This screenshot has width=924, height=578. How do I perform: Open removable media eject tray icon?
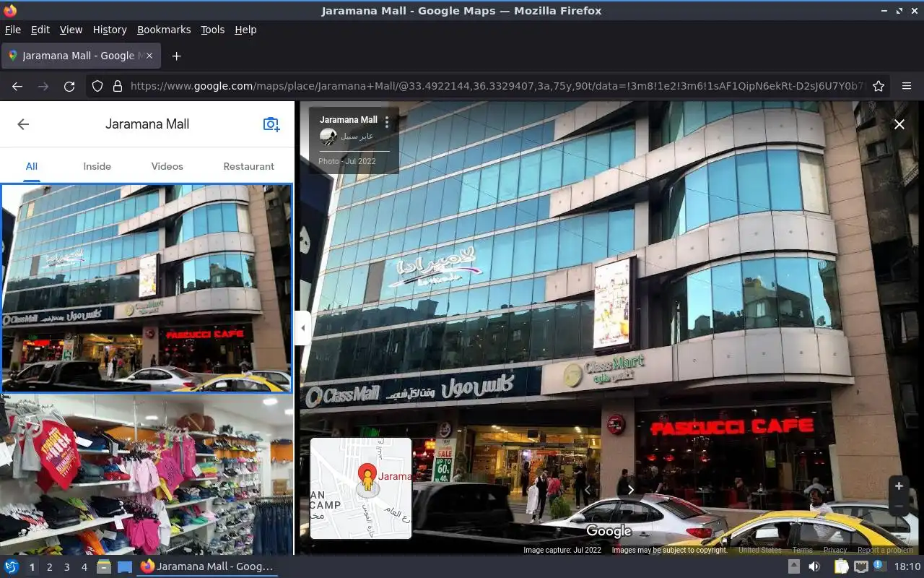point(794,567)
